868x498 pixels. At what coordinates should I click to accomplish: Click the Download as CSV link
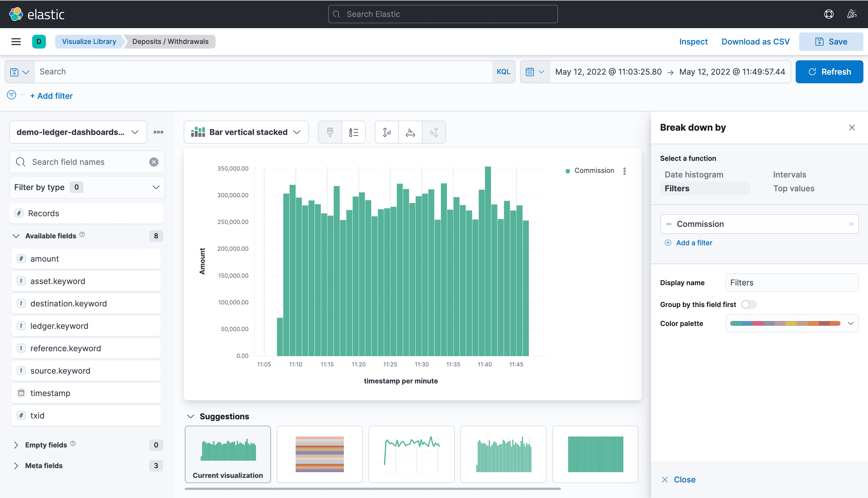(755, 41)
